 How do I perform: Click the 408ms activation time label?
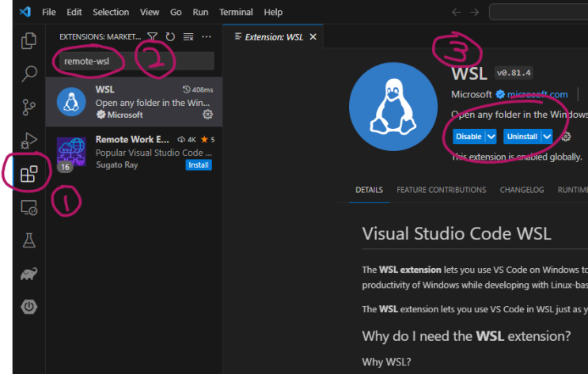198,89
